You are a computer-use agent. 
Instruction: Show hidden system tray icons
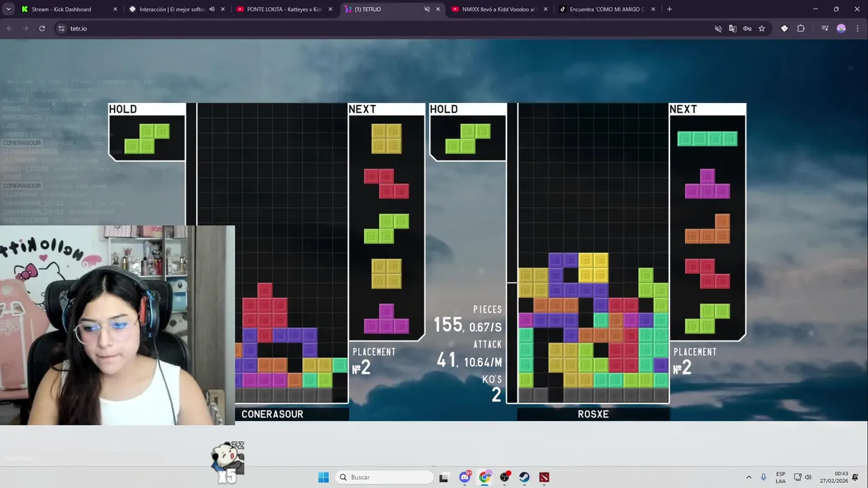click(749, 477)
